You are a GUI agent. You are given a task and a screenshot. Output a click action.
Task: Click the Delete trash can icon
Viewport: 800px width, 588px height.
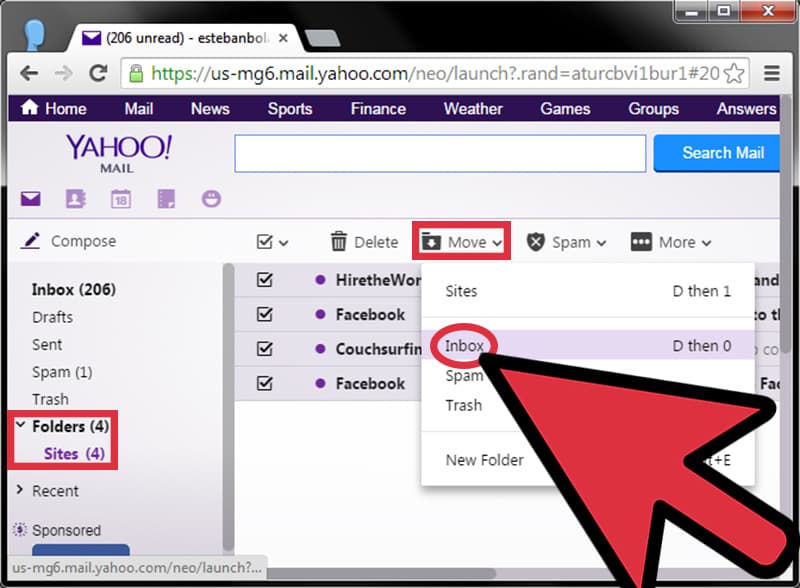click(338, 241)
